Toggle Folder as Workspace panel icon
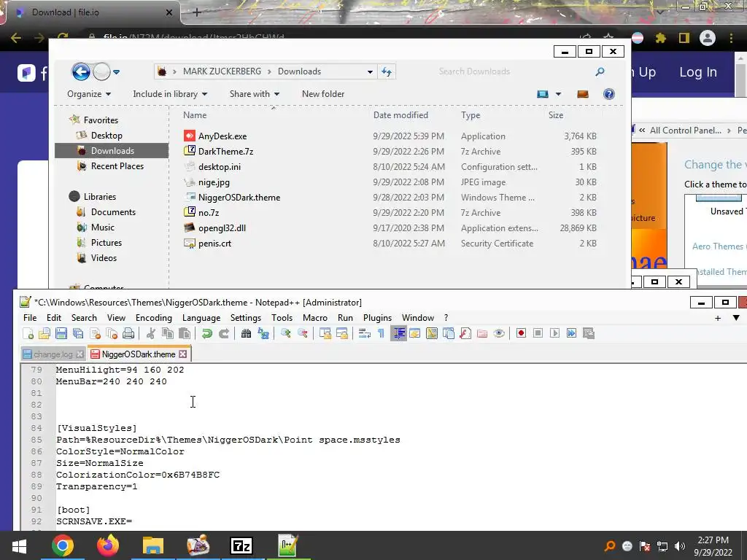The width and height of the screenshot is (747, 560). [482, 333]
